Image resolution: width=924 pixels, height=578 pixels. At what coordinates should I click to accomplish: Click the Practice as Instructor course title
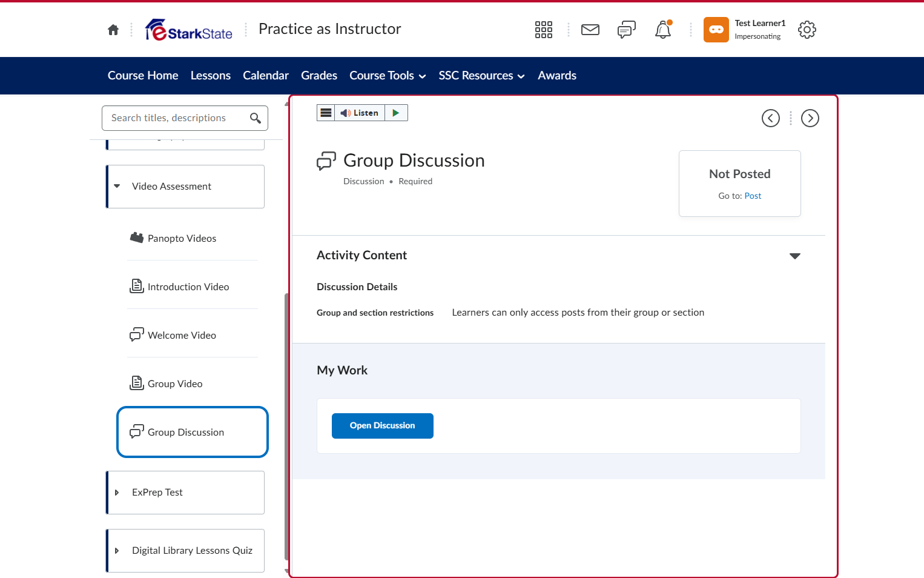pyautogui.click(x=330, y=29)
